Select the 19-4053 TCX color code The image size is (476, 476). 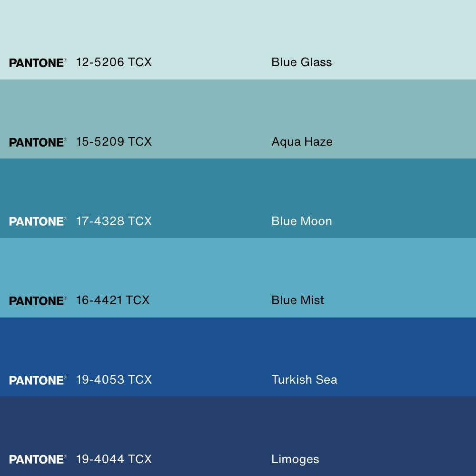point(114,380)
